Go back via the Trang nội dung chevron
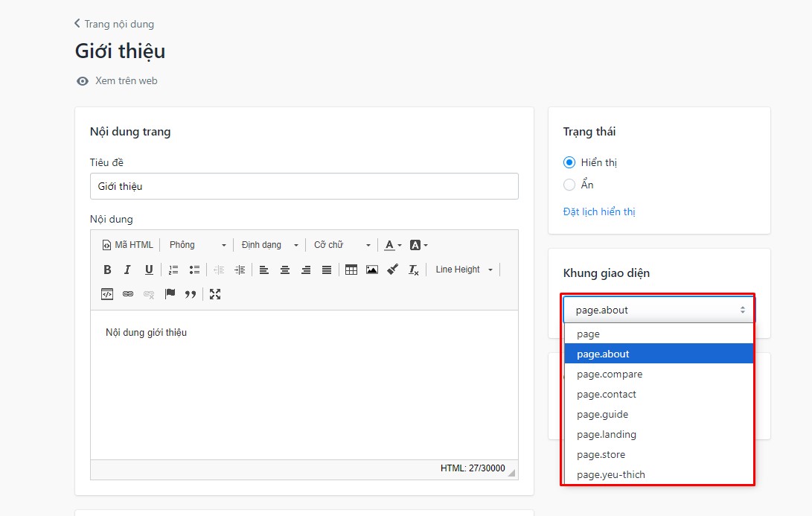Viewport: 812px width, 516px height. [77, 23]
